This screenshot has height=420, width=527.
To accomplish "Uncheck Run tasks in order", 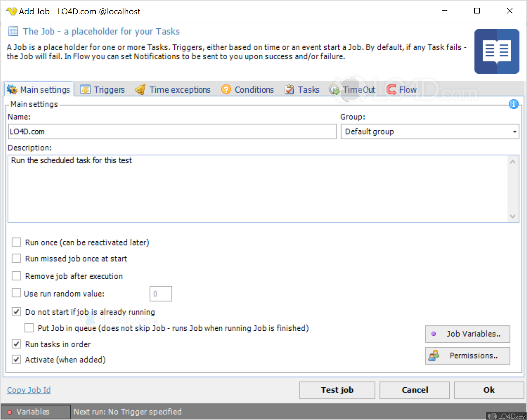I will pyautogui.click(x=16, y=344).
